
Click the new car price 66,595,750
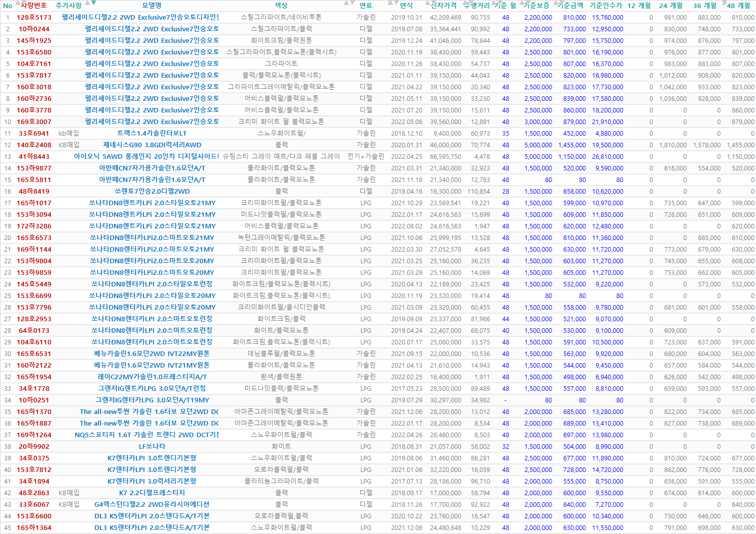[446, 157]
